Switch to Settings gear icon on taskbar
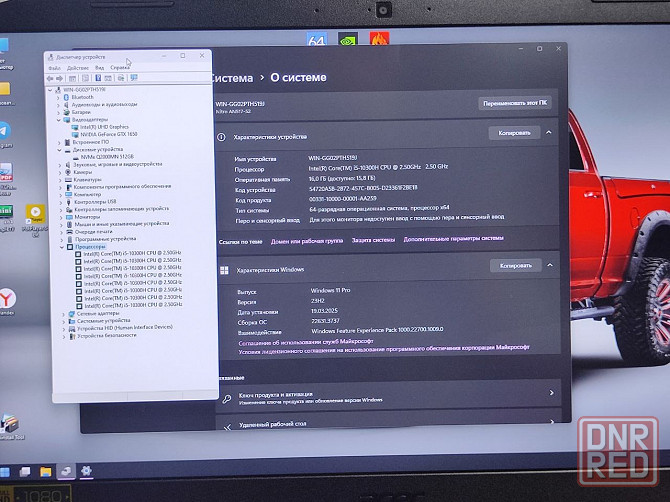The height and width of the screenshot is (502, 670). pyautogui.click(x=86, y=471)
